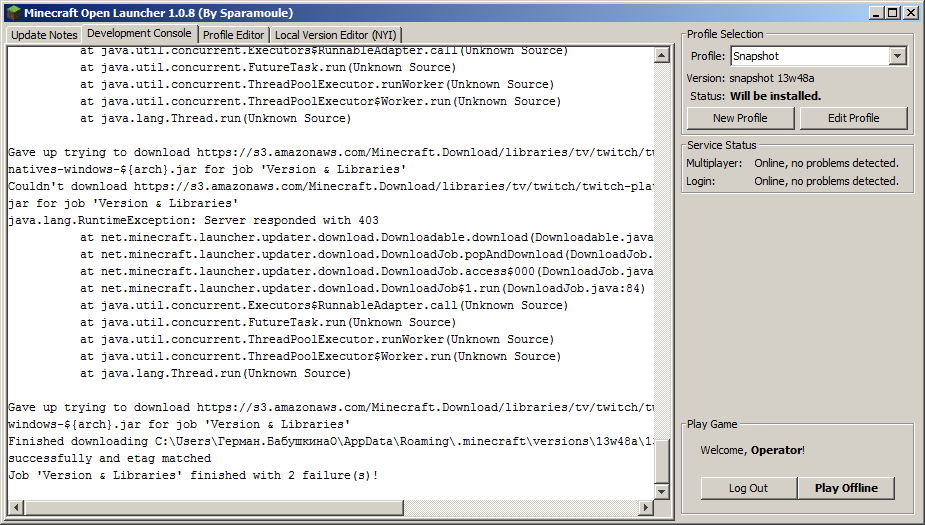Click console horizontal scrollbar right arrow
The width and height of the screenshot is (925, 525).
pyautogui.click(x=646, y=507)
